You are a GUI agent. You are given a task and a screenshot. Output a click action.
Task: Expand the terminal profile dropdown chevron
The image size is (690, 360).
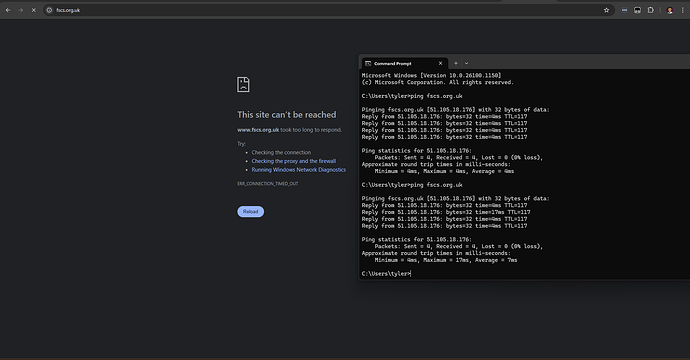pos(466,63)
